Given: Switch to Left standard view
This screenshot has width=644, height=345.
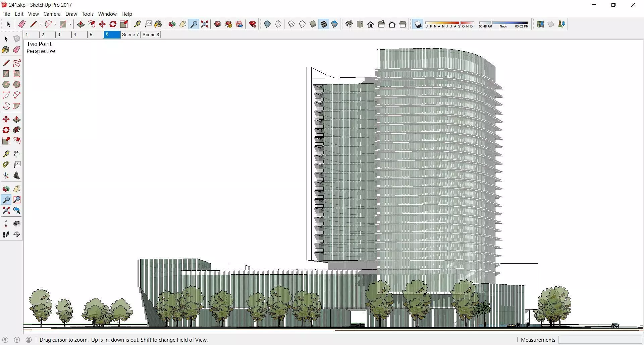Looking at the screenshot, I should 403,24.
